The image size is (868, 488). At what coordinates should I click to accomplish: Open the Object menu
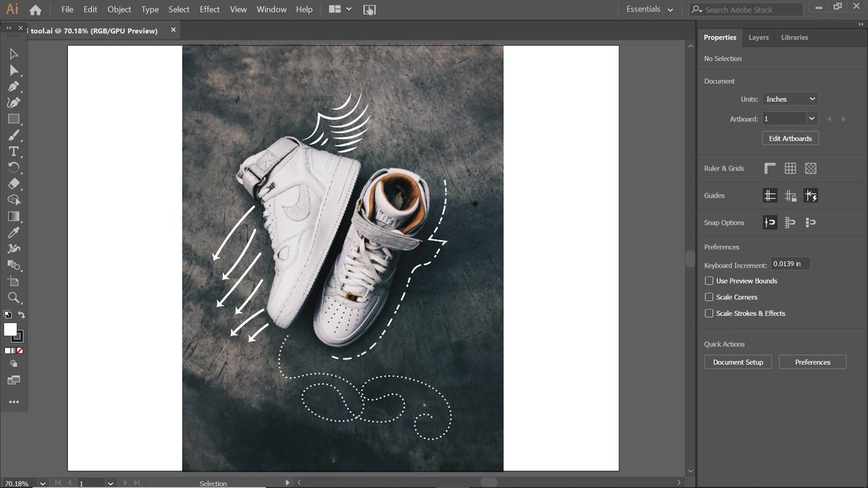pos(119,9)
